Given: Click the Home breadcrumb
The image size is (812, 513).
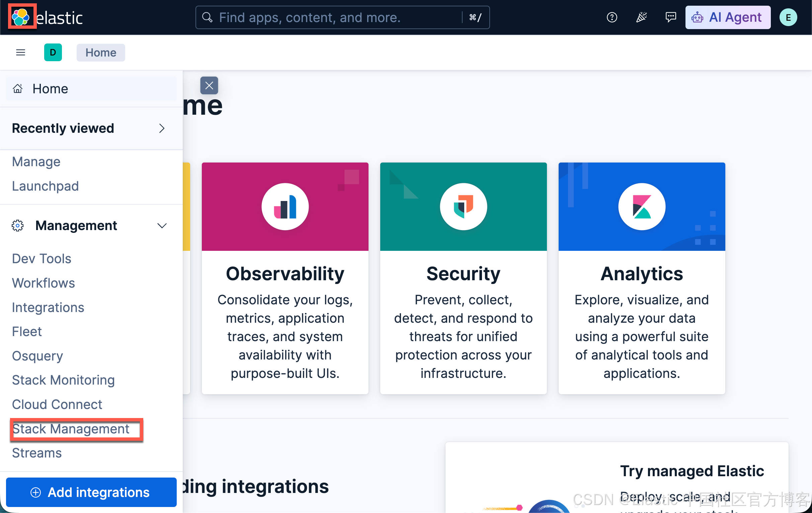Looking at the screenshot, I should 100,53.
